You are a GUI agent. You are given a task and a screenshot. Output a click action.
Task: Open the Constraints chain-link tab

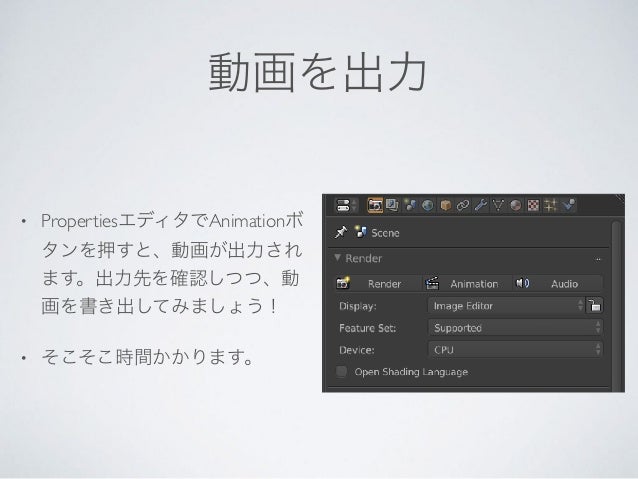coord(463,205)
